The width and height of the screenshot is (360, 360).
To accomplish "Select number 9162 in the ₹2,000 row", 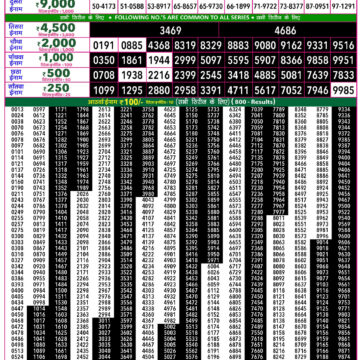I will pos(291,45).
